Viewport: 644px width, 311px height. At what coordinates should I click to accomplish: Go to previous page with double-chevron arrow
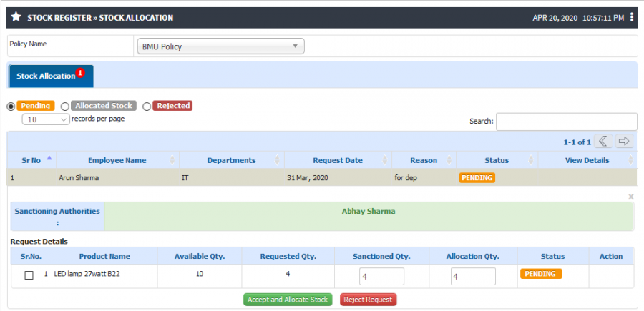click(603, 142)
